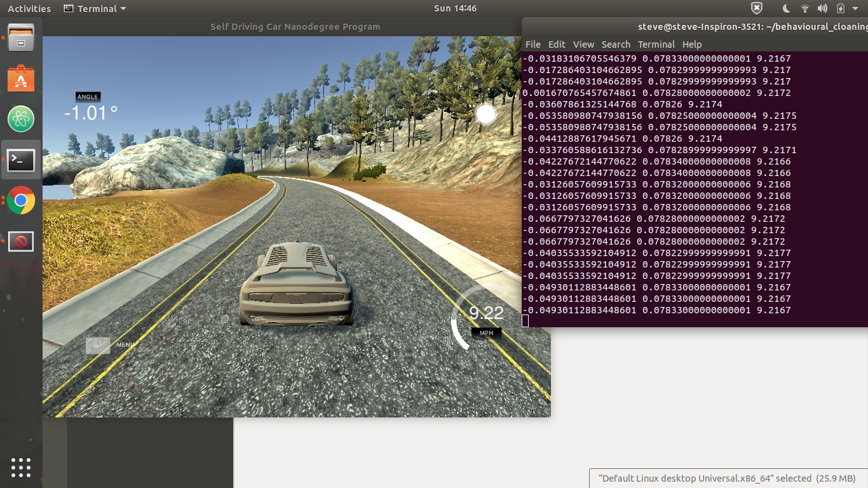Image resolution: width=868 pixels, height=488 pixels.
Task: Open the Terminal app menu in top bar
Action: click(x=95, y=8)
